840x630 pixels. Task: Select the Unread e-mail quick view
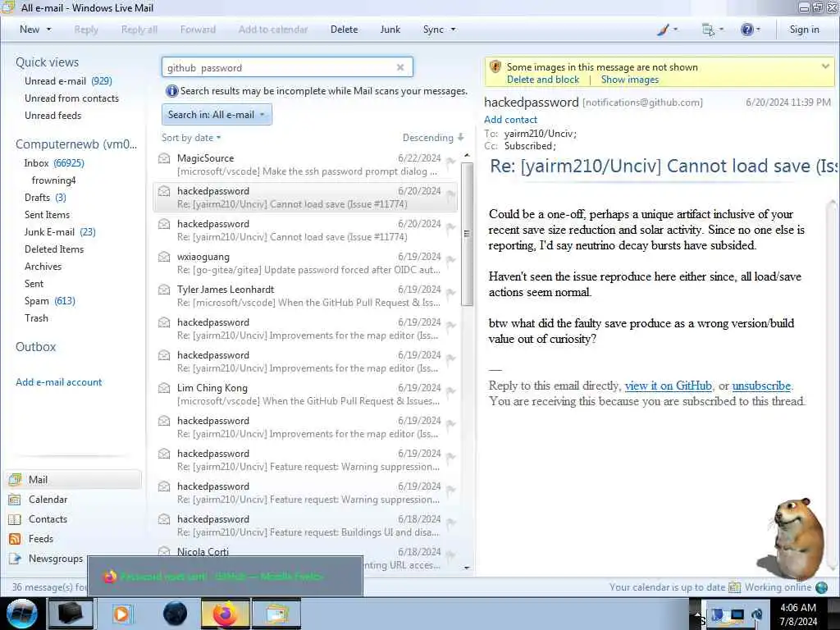point(68,81)
